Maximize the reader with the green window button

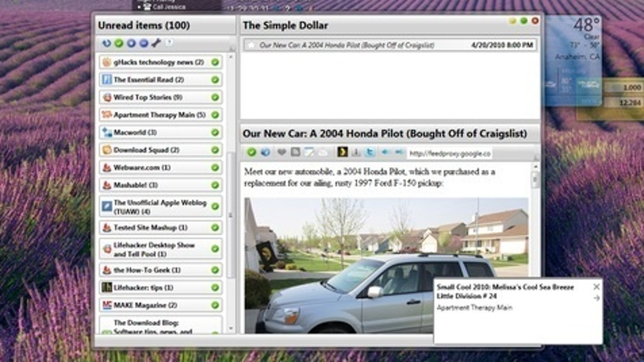click(524, 21)
